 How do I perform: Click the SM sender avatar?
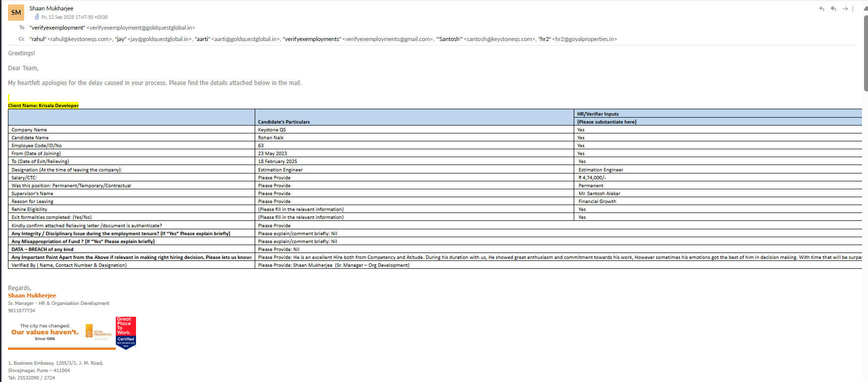(x=16, y=12)
